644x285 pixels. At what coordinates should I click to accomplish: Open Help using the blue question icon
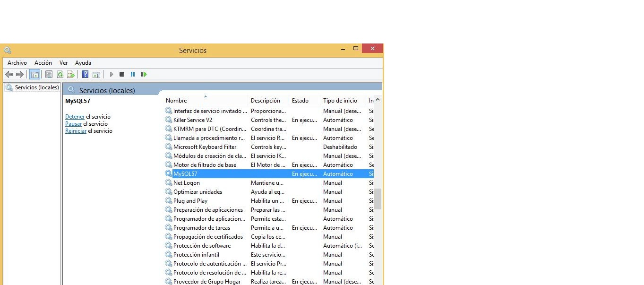pyautogui.click(x=85, y=74)
